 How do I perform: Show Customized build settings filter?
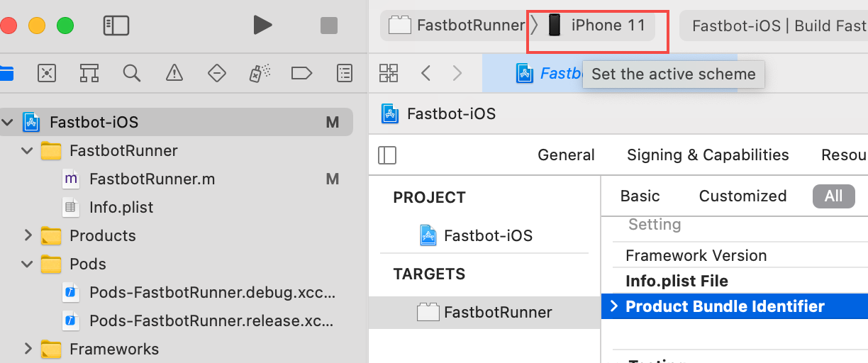coord(742,196)
